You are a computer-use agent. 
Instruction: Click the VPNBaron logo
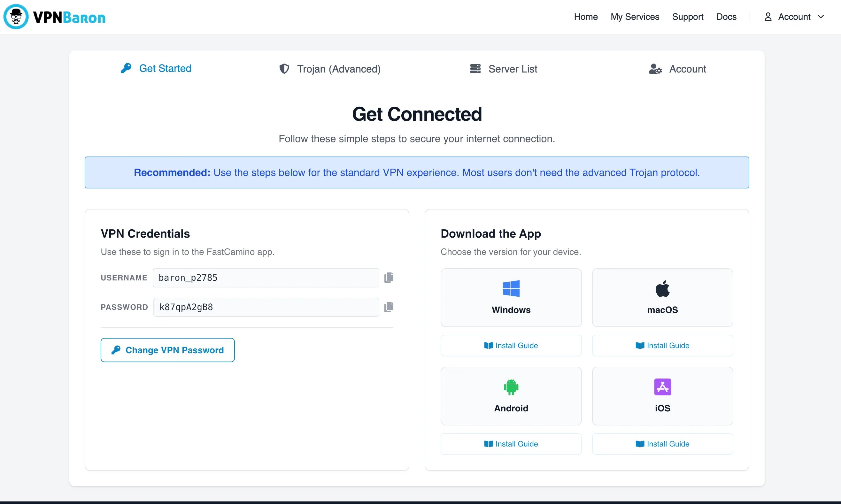tap(54, 17)
